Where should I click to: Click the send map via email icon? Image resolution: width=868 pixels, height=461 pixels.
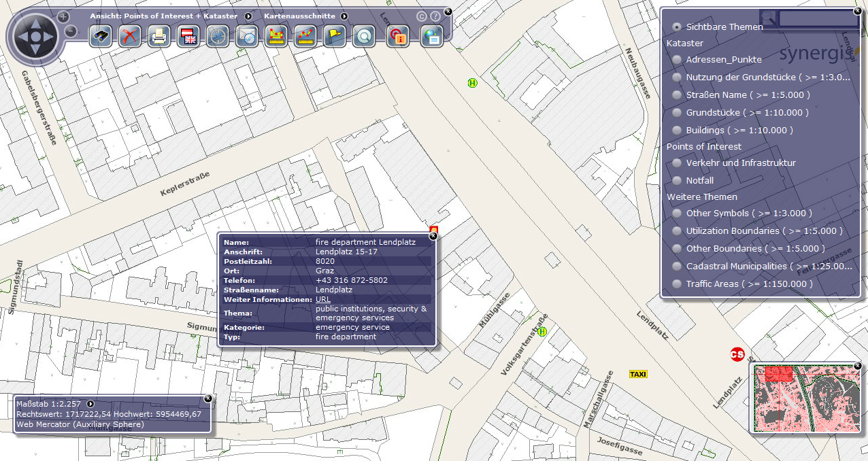tap(246, 36)
